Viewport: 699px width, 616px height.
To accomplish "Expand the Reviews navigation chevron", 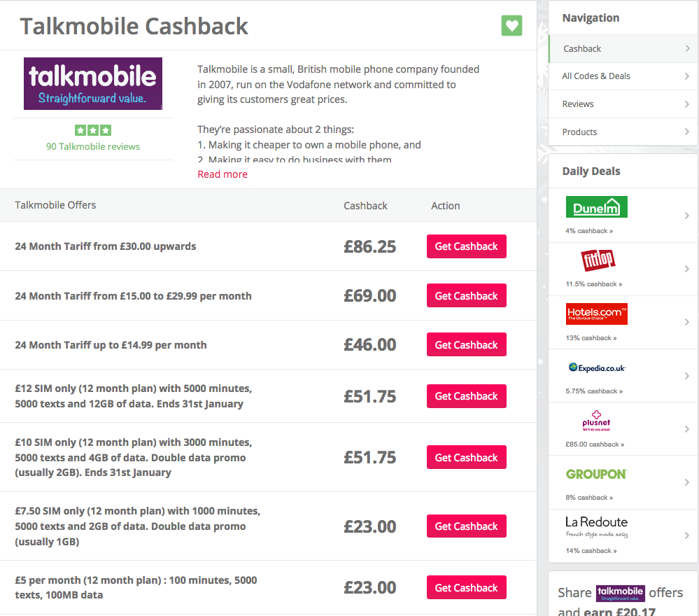I will pos(687,104).
